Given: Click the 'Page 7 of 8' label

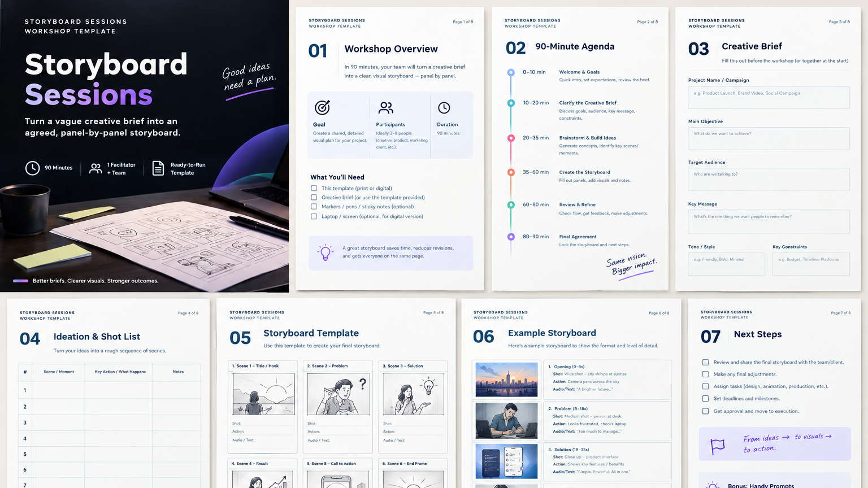Looking at the screenshot, I should [x=841, y=313].
